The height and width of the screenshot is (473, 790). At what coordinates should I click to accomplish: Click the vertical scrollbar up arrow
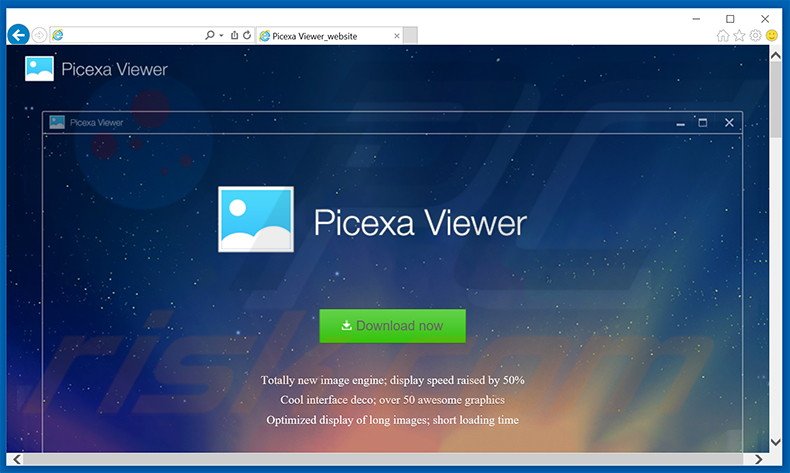point(776,55)
